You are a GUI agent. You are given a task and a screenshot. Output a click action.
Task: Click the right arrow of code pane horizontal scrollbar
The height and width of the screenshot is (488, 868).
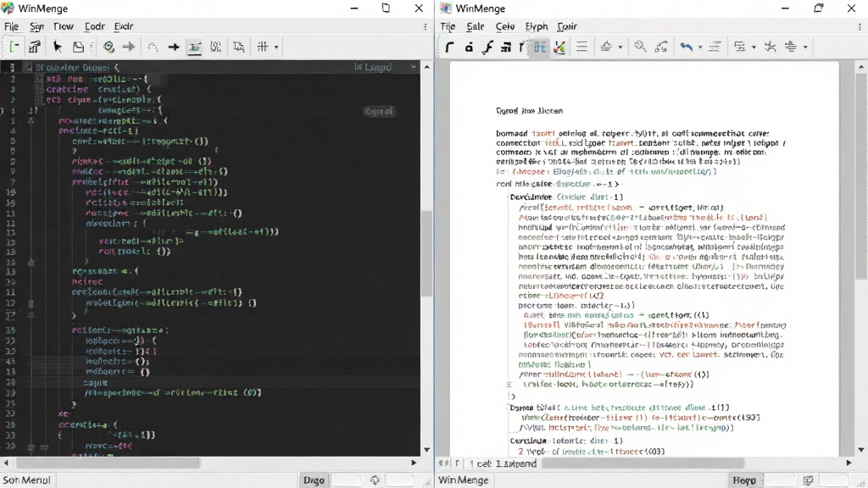(414, 463)
